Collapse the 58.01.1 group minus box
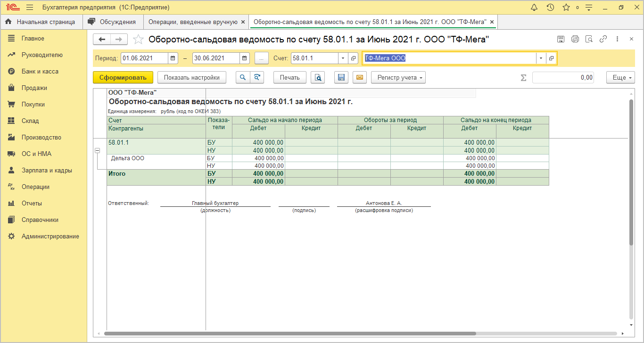Viewport: 644px width, 343px height. pyautogui.click(x=98, y=150)
